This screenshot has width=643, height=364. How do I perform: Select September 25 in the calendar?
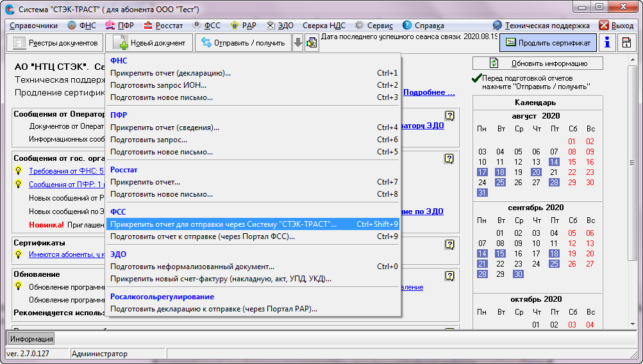tap(554, 264)
